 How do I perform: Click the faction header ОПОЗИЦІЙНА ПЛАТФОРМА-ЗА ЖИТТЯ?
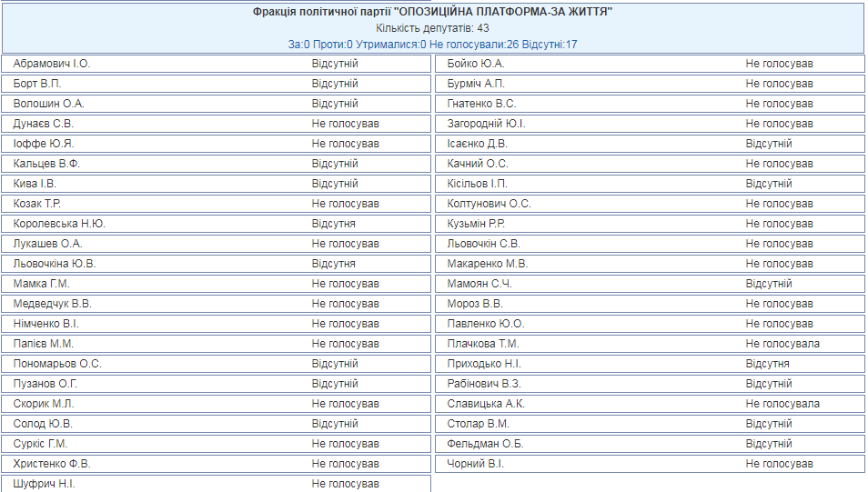(433, 12)
